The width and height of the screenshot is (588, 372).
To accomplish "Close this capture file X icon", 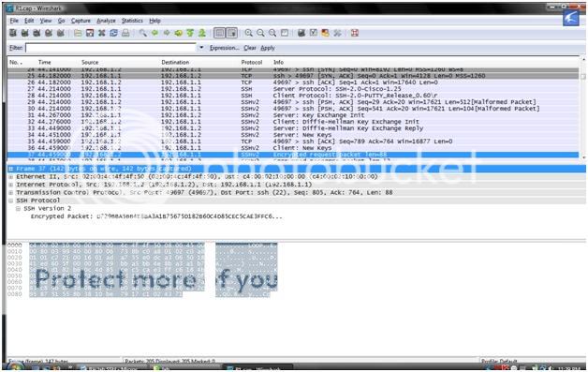I will click(102, 33).
